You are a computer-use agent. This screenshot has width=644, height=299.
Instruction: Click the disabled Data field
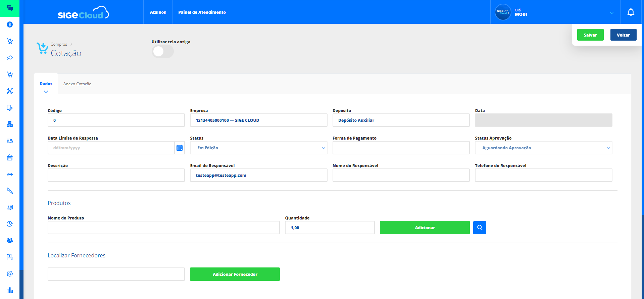click(x=543, y=120)
